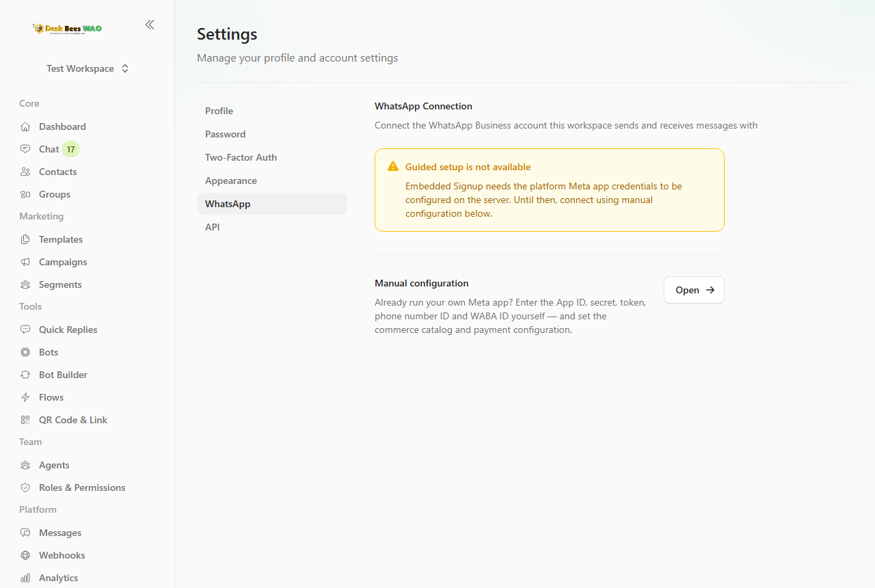
Task: Click the Bots chip icon
Action: pyautogui.click(x=25, y=352)
